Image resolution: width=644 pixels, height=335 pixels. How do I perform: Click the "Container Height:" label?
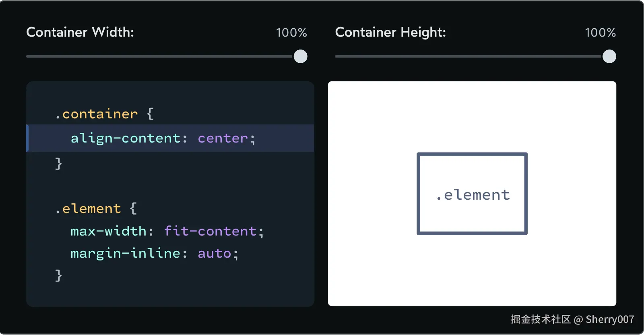390,32
